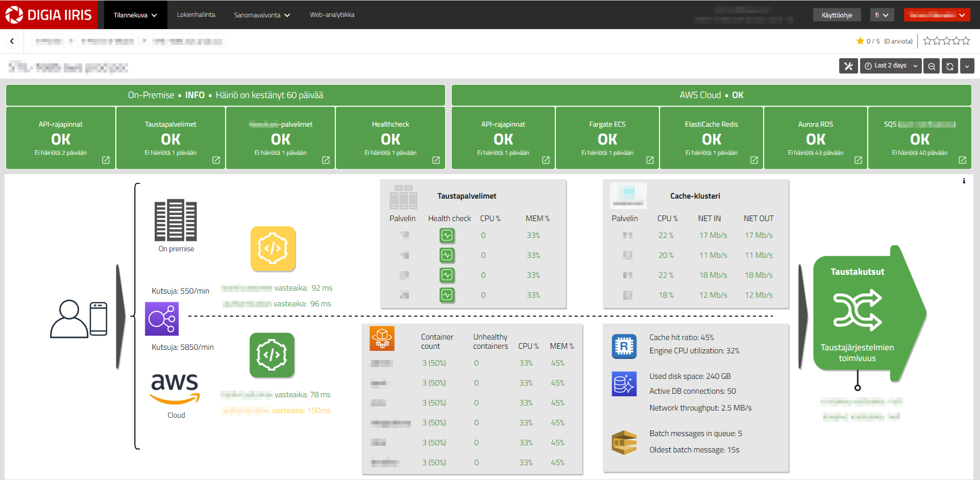This screenshot has height=480, width=980.
Task: Open the Käyttöohje help button
Action: point(837,15)
